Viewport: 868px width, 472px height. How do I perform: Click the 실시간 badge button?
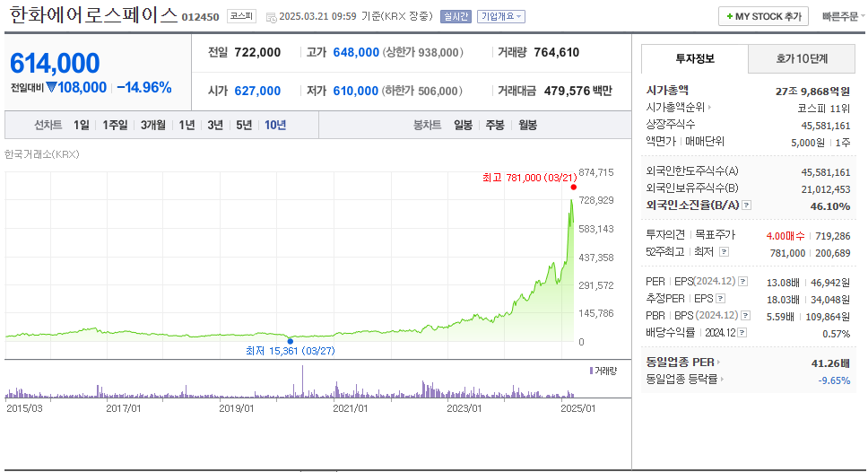(x=456, y=17)
